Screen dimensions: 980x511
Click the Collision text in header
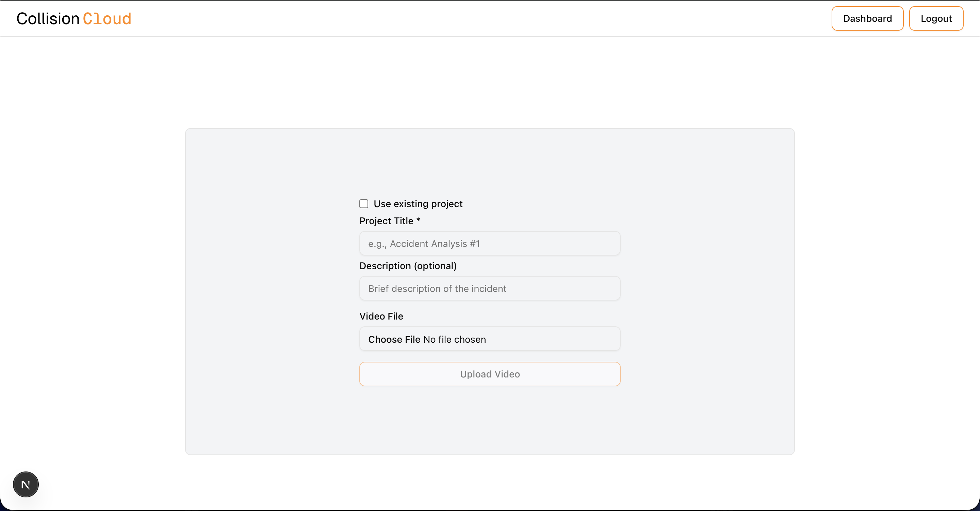click(48, 19)
